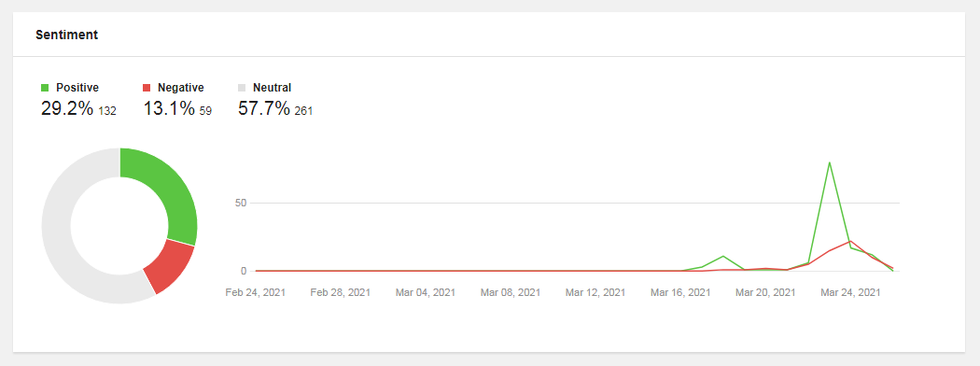Click the gray Neutral legend square
The image size is (980, 366).
pyautogui.click(x=242, y=88)
